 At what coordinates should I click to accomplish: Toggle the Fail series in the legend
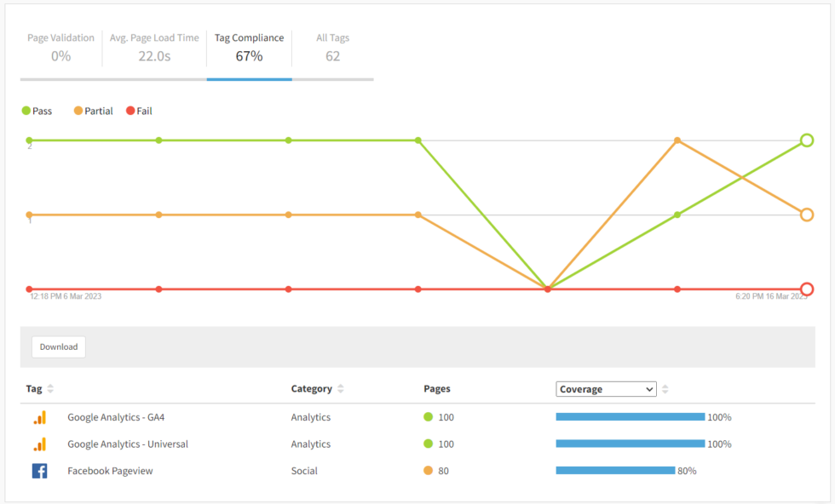(141, 111)
